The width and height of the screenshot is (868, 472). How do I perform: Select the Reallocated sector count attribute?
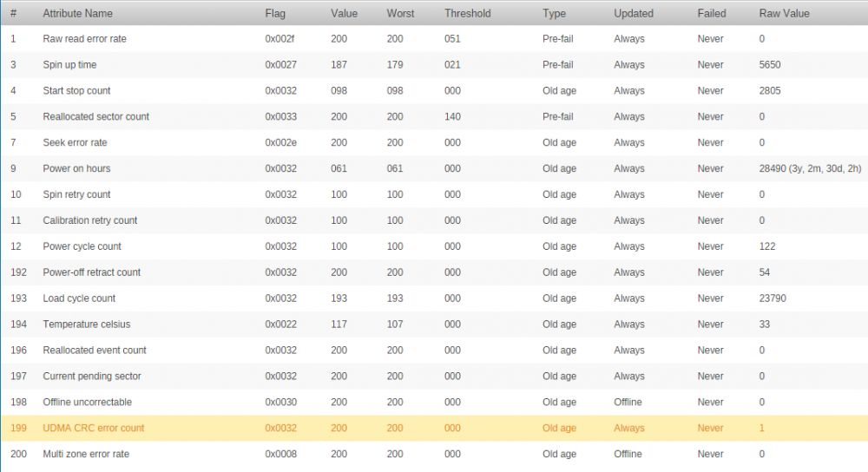coord(95,117)
